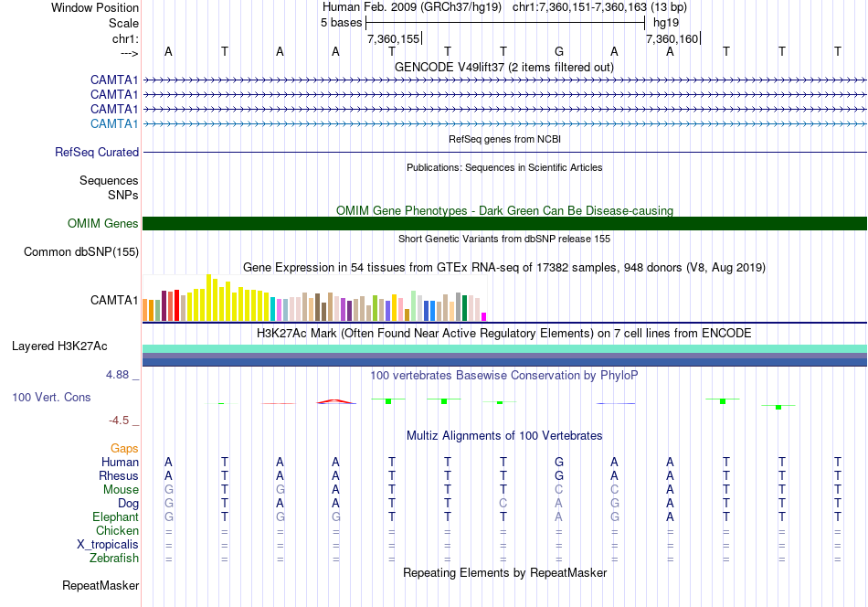Select the Human alignment row label

click(x=120, y=462)
